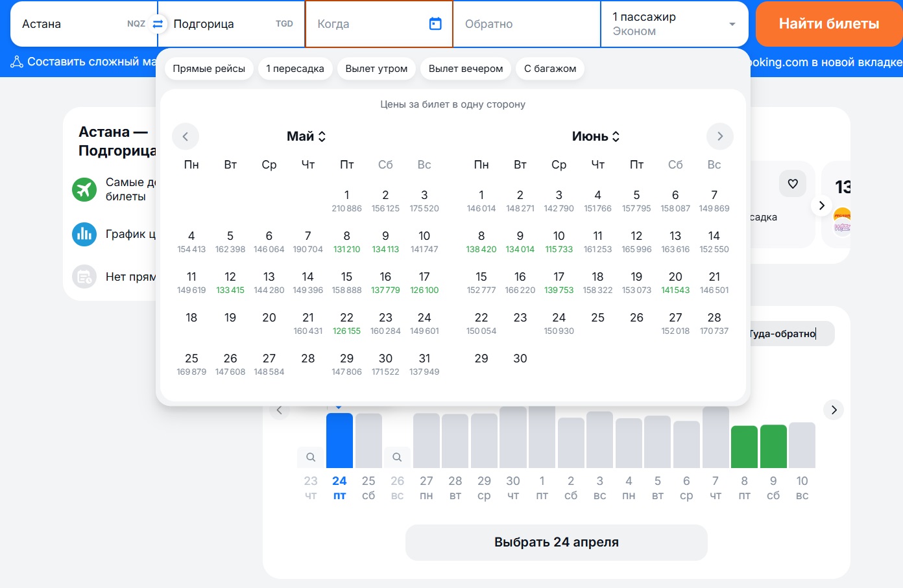Image resolution: width=903 pixels, height=588 pixels.
Task: Select green price bar for 8 пт
Action: coord(744,447)
